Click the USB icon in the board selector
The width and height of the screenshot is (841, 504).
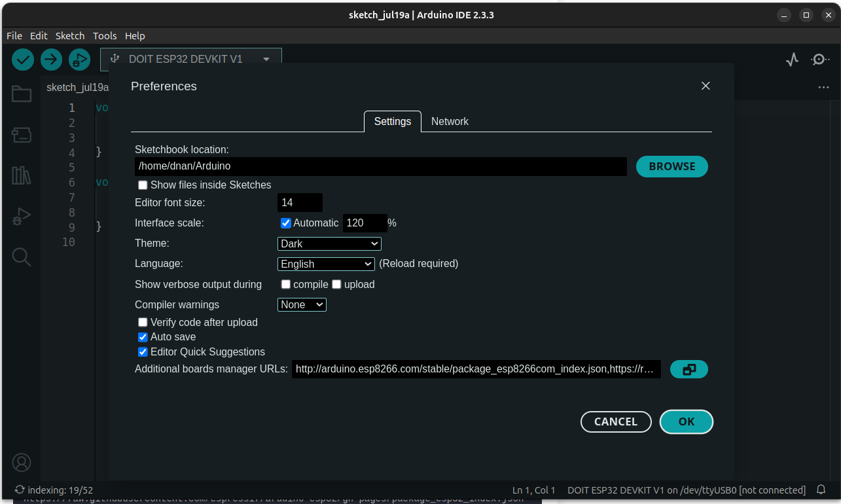point(115,59)
